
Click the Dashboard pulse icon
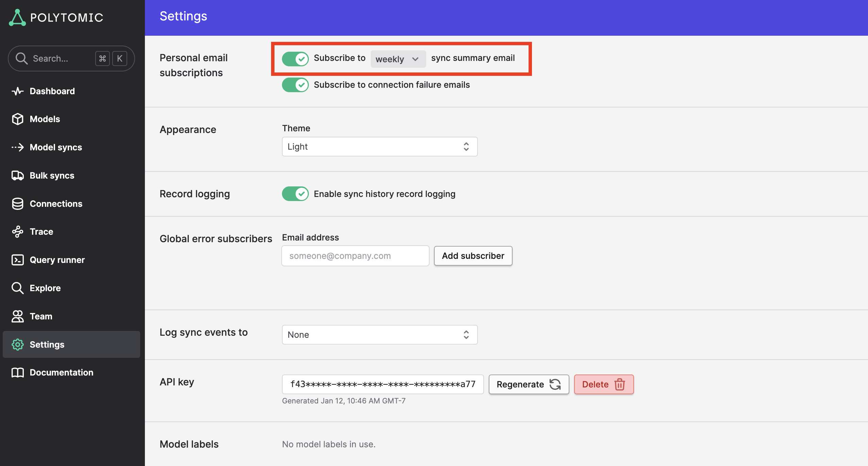(x=17, y=91)
